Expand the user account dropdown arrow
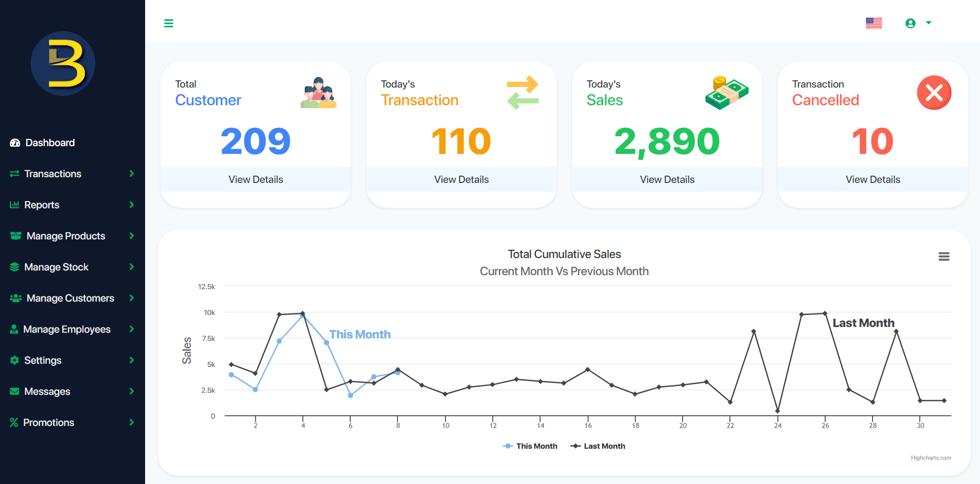The image size is (980, 484). tap(928, 23)
